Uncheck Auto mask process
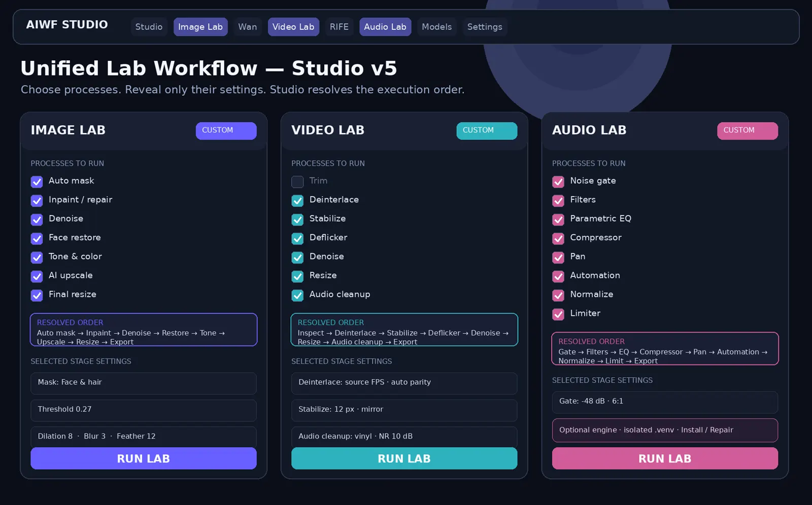 [37, 182]
